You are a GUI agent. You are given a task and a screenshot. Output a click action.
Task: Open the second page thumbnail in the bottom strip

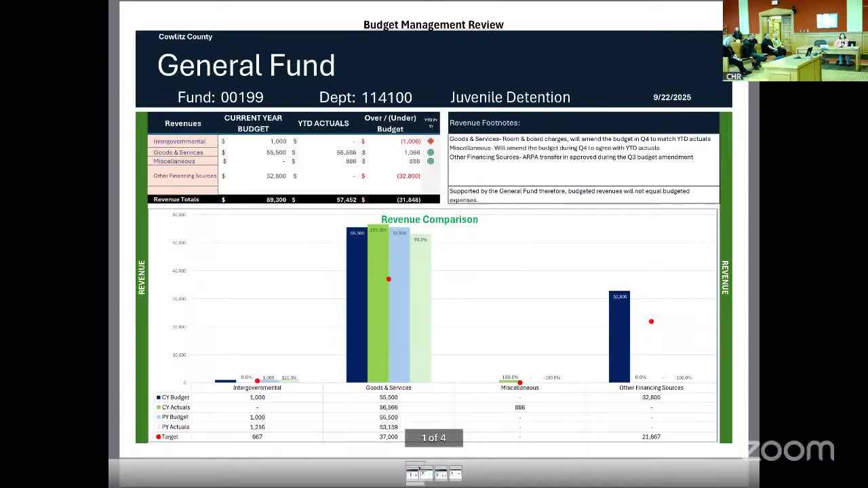[x=427, y=472]
